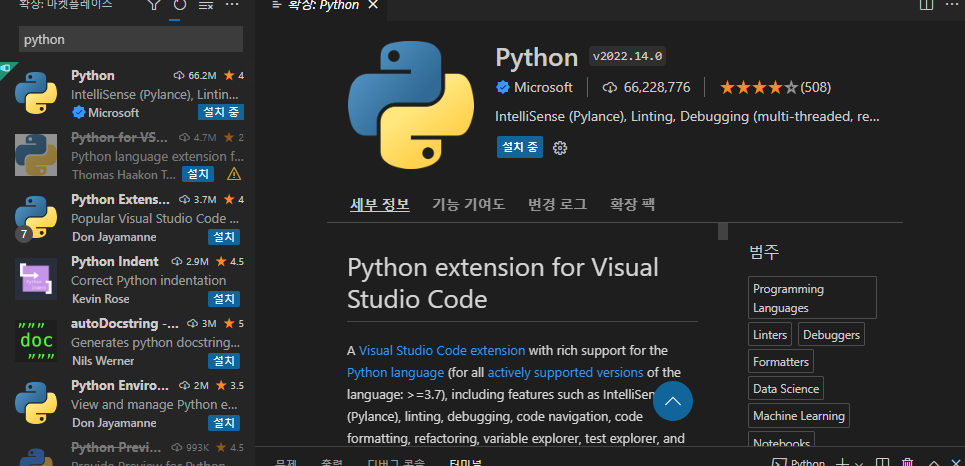This screenshot has height=466, width=965.
Task: Open the new terminal launch profile dropdown arrow
Action: pyautogui.click(x=859, y=464)
